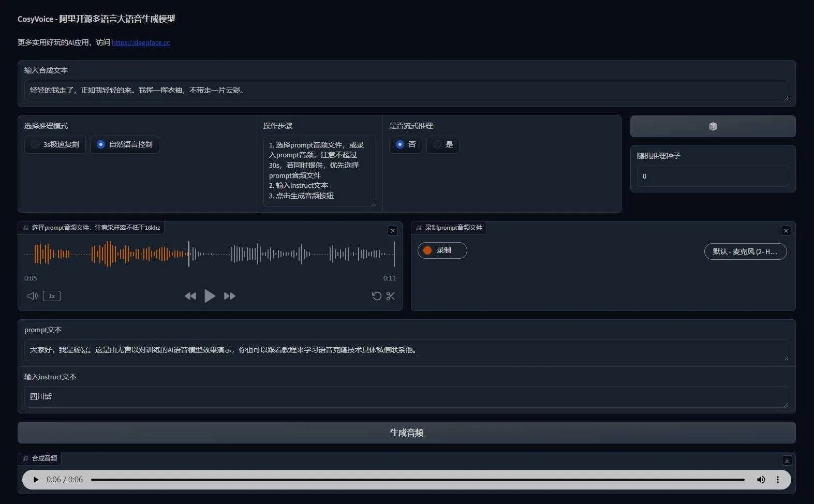Download the synthesized audio
814x504 pixels.
787,461
